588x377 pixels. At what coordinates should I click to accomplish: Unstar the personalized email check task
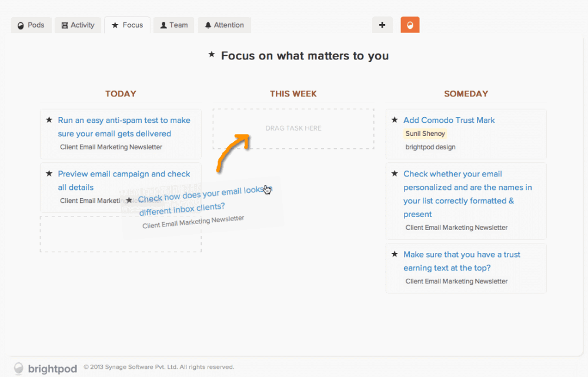click(x=395, y=174)
